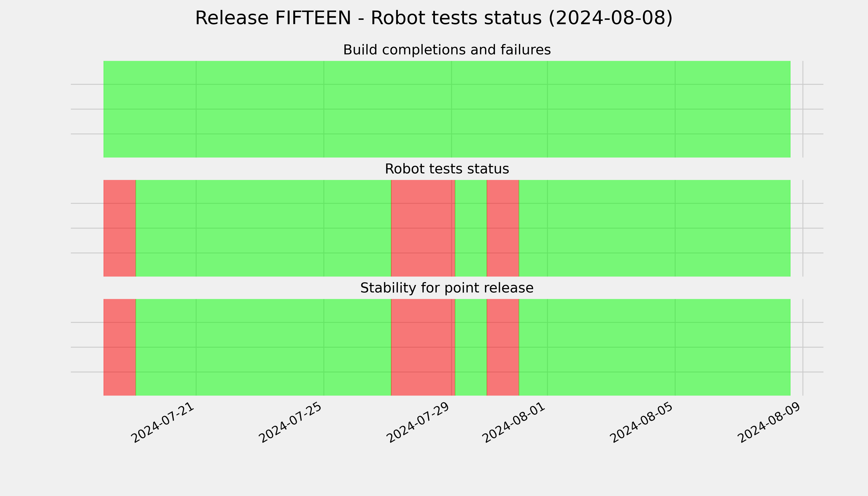Click narrow green gap between reds in Stability chart
The width and height of the screenshot is (868, 496).
[x=471, y=347]
